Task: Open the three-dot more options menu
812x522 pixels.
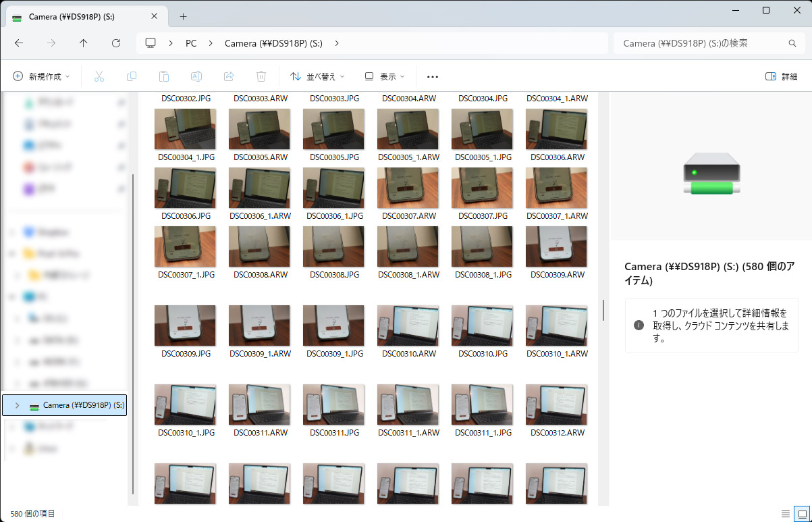Action: click(433, 76)
